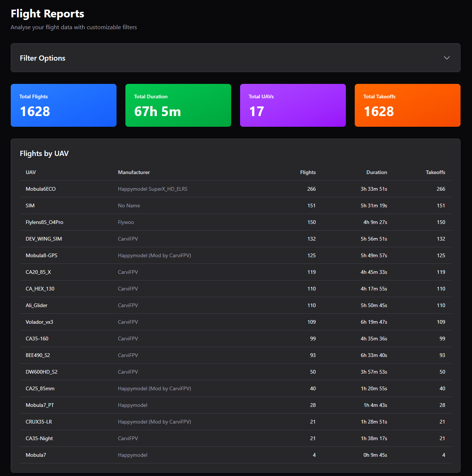Click the 6h 33m 40s duration
Viewport: 472px width, 476px height.
[x=374, y=355]
